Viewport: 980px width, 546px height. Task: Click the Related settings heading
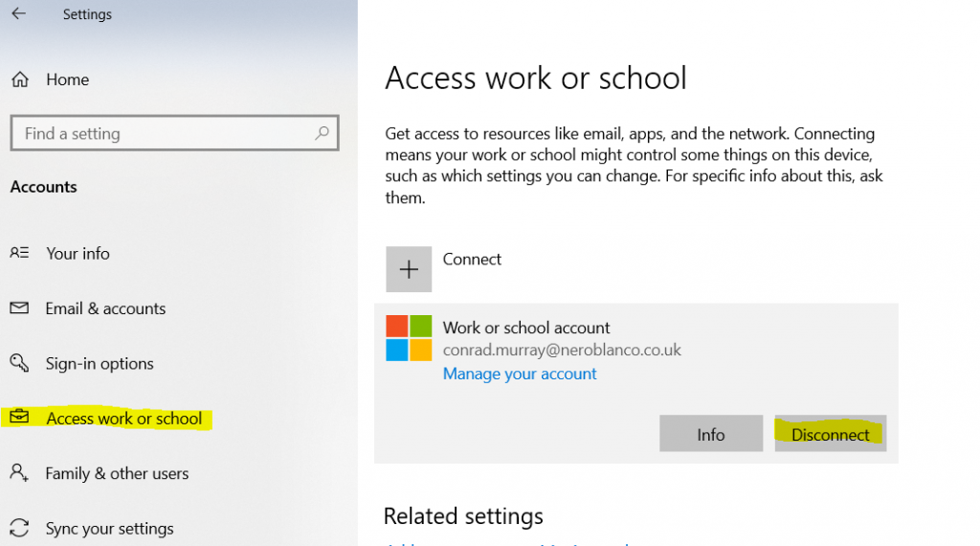[x=463, y=516]
